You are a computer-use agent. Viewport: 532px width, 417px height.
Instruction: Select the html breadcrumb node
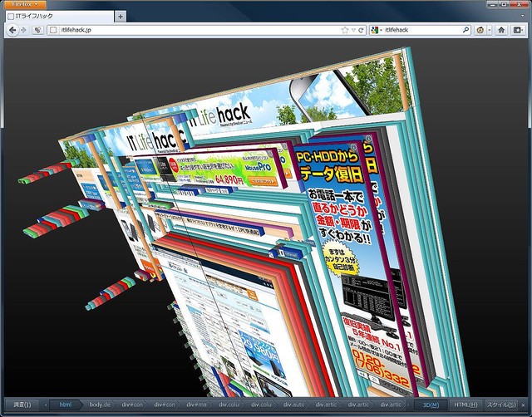pos(65,405)
